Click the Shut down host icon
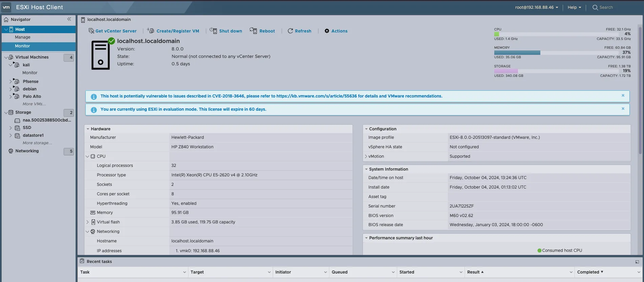 [x=213, y=31]
